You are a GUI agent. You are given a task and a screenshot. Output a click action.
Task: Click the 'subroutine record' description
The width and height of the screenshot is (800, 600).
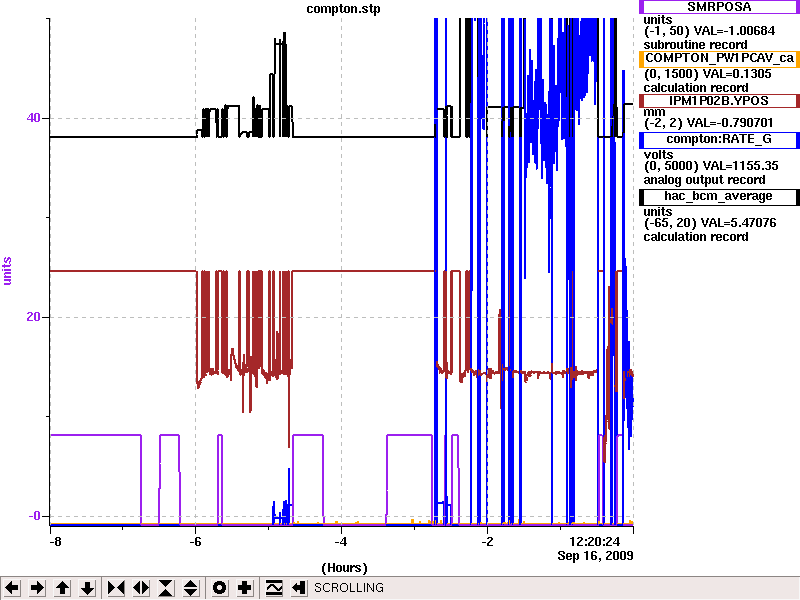tap(695, 45)
